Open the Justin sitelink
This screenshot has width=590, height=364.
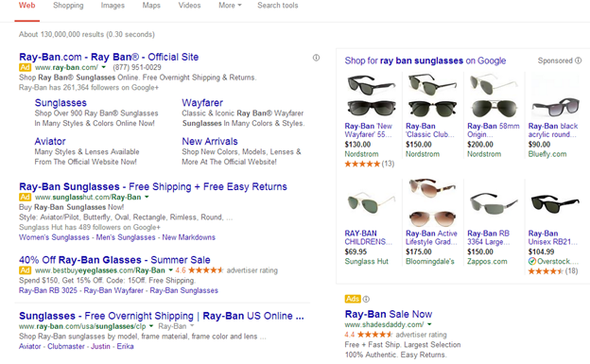click(x=100, y=346)
